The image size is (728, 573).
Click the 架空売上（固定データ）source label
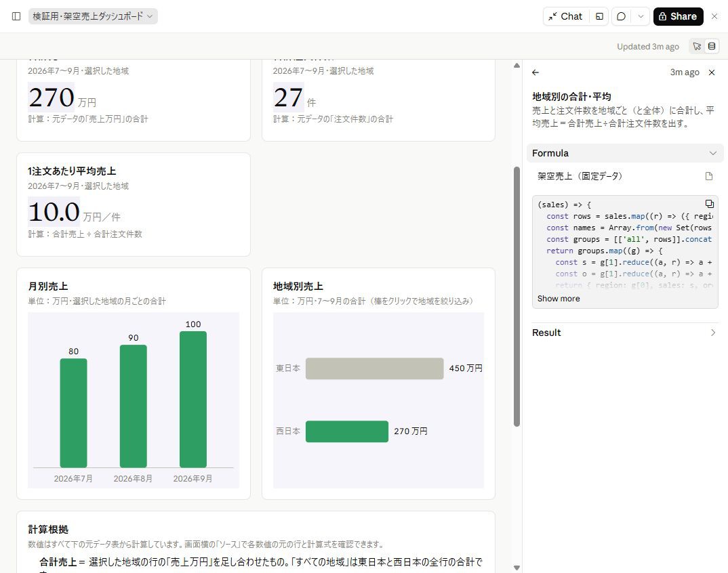click(x=580, y=176)
